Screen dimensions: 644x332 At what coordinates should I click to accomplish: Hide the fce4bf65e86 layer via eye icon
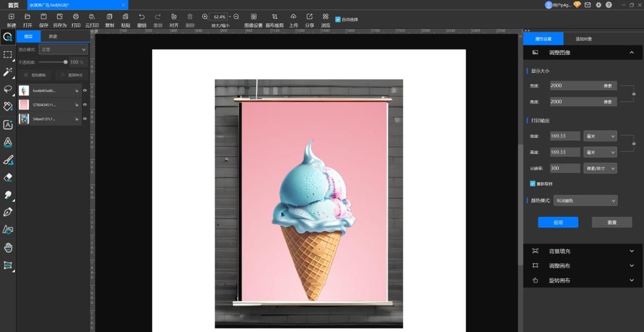point(85,91)
